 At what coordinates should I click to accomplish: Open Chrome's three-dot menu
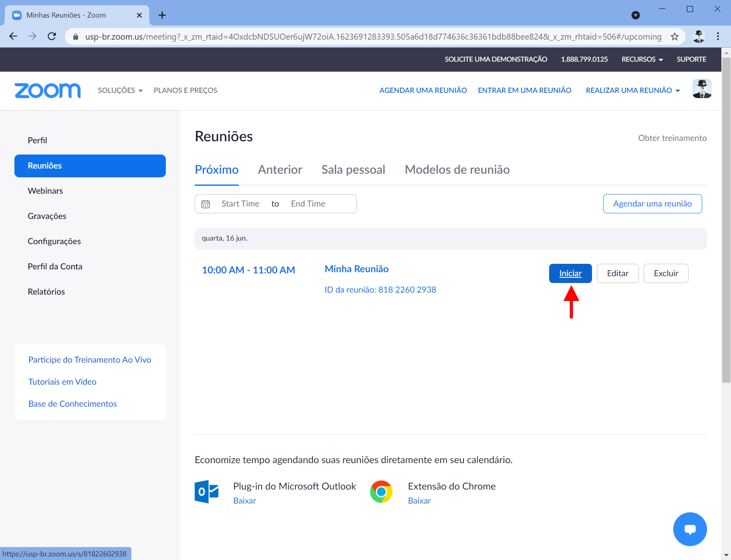click(718, 36)
